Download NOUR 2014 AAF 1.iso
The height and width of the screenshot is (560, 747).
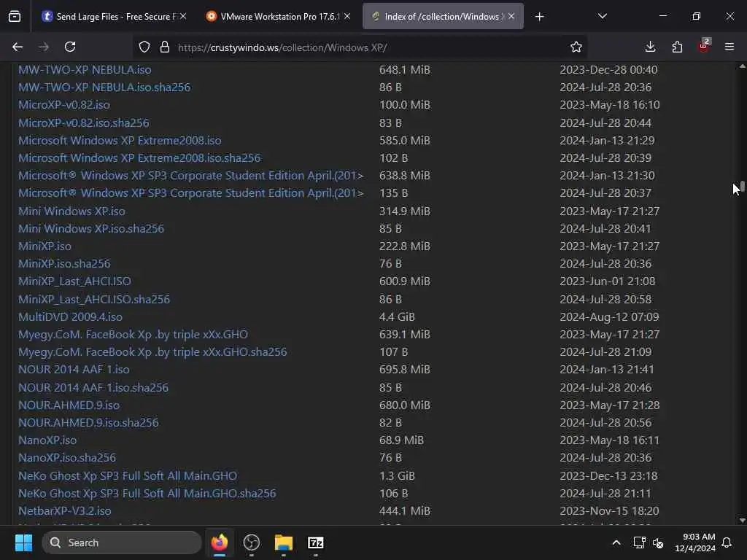coord(74,370)
